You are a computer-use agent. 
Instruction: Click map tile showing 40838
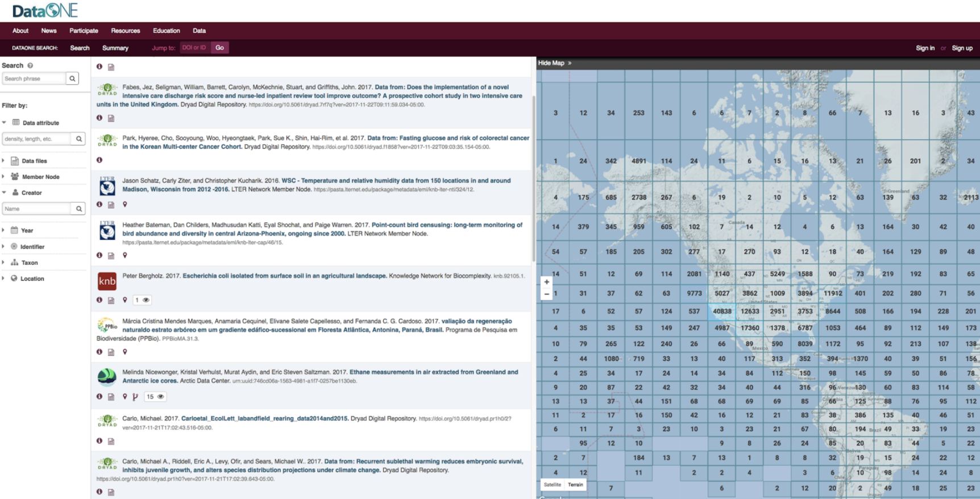click(722, 311)
